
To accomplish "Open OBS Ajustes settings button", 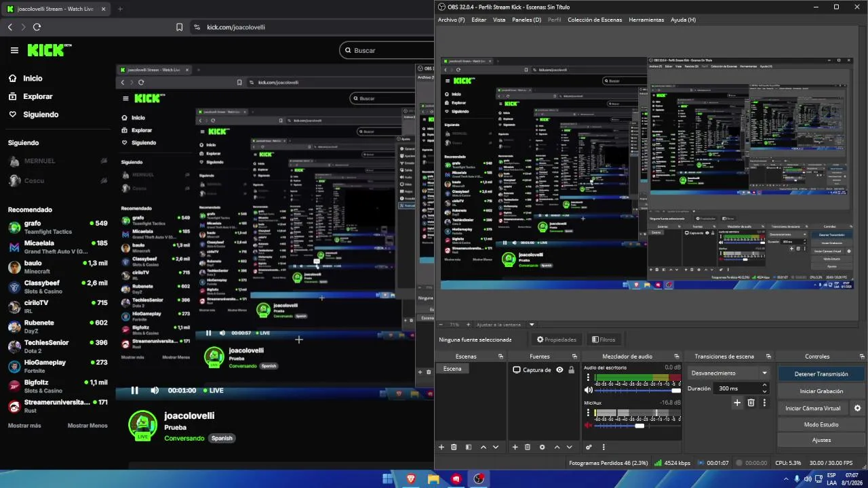I will pos(821,440).
